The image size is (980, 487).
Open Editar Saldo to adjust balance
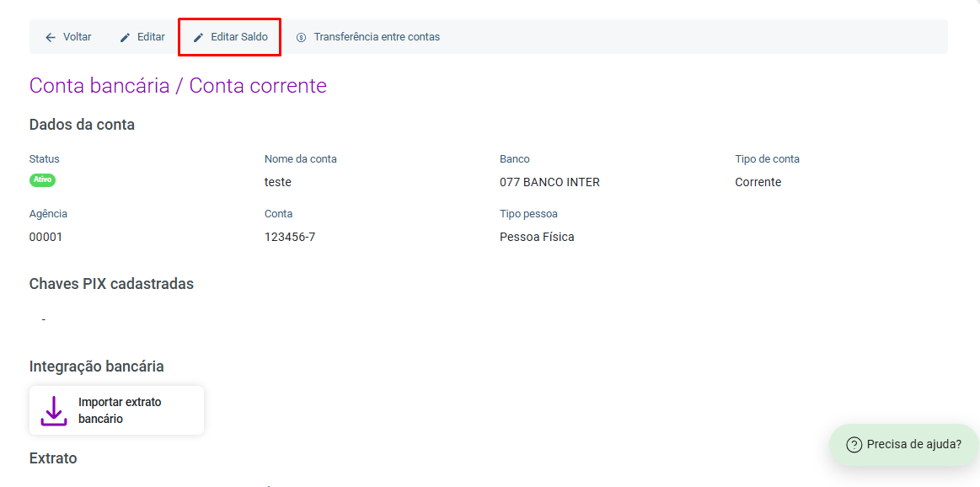[x=230, y=37]
